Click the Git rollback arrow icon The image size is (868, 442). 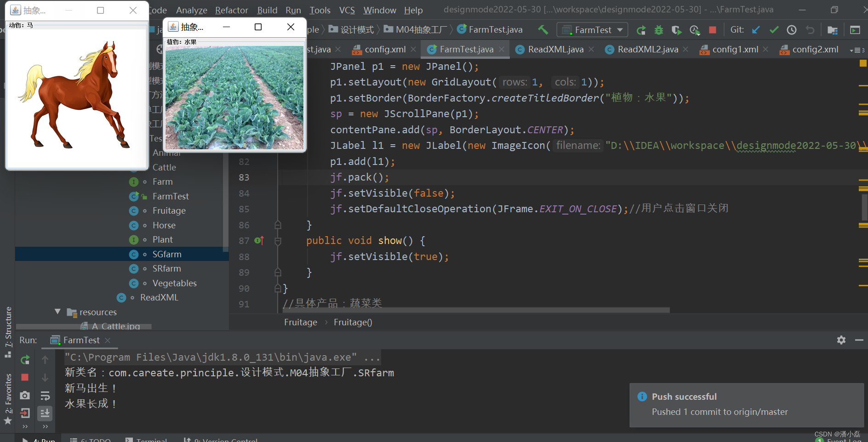pyautogui.click(x=810, y=30)
